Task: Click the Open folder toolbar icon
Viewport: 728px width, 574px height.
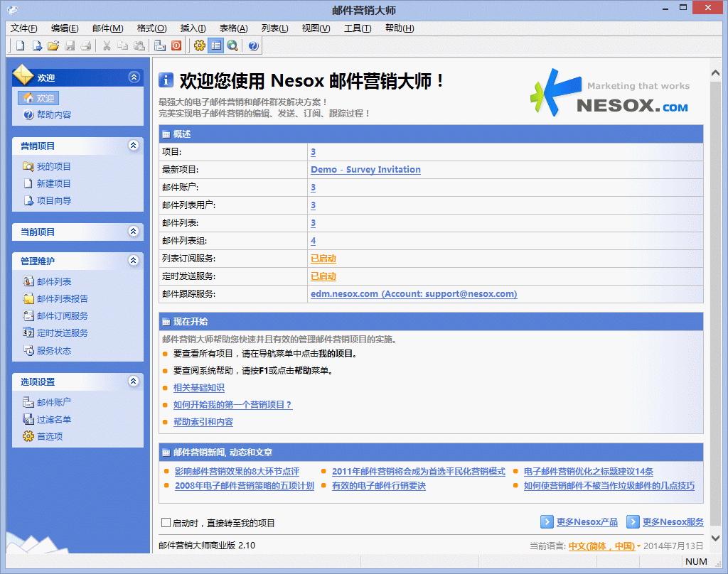Action: pos(53,45)
